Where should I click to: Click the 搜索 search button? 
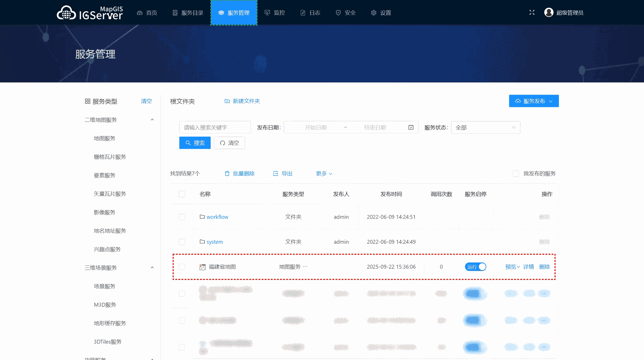195,143
